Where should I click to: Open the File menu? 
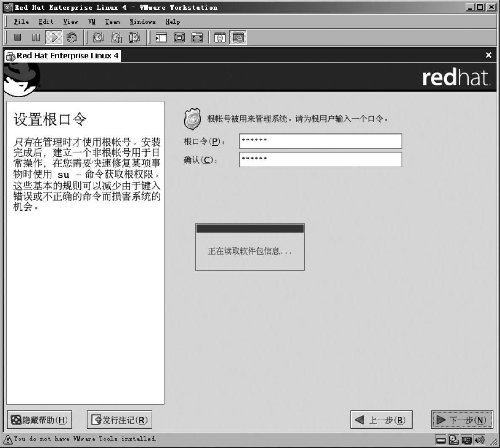tap(22, 22)
